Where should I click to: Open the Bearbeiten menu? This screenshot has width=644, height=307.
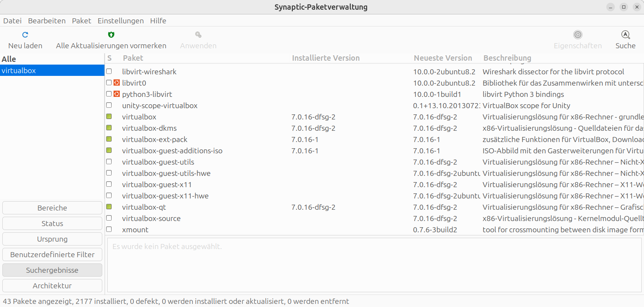(x=47, y=21)
